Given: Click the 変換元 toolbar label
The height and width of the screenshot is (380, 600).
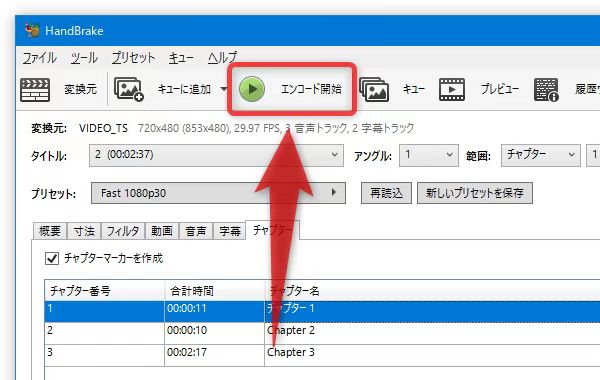Looking at the screenshot, I should (80, 89).
